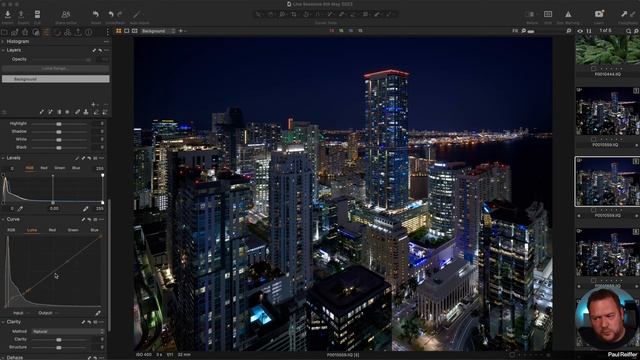Click the Levels highlight eyedropper picker
640x360 pixels.
[86, 209]
